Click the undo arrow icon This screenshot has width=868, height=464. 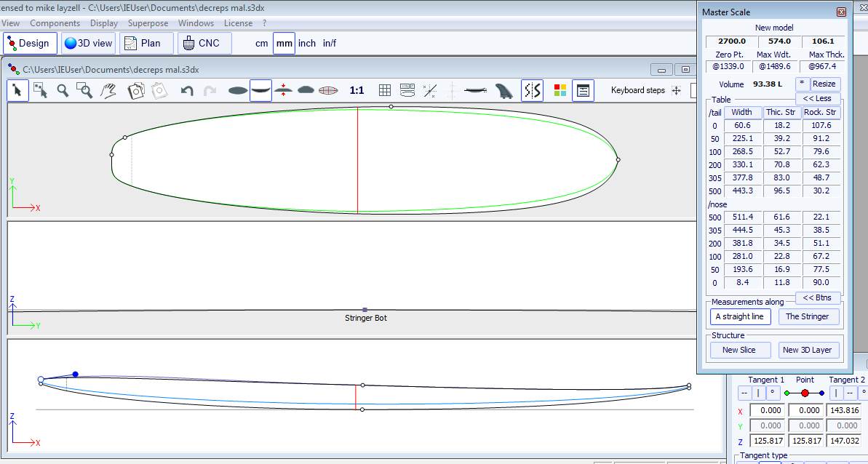pos(187,91)
